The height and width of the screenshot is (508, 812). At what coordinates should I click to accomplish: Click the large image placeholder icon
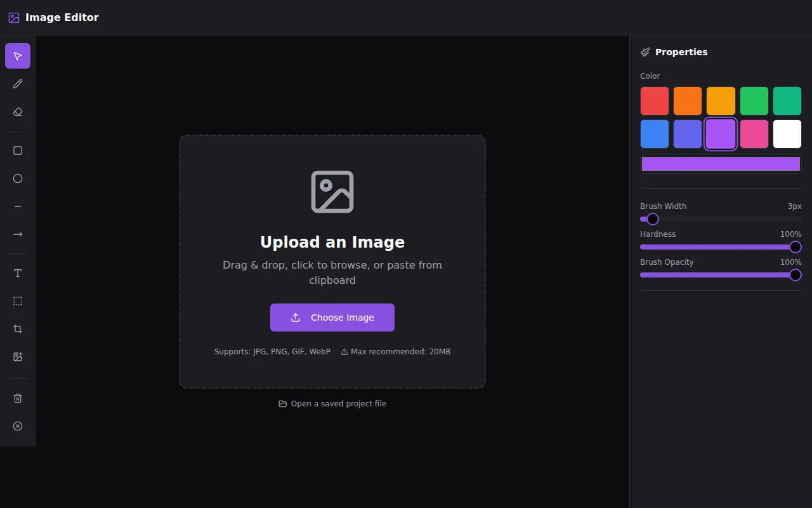point(332,192)
